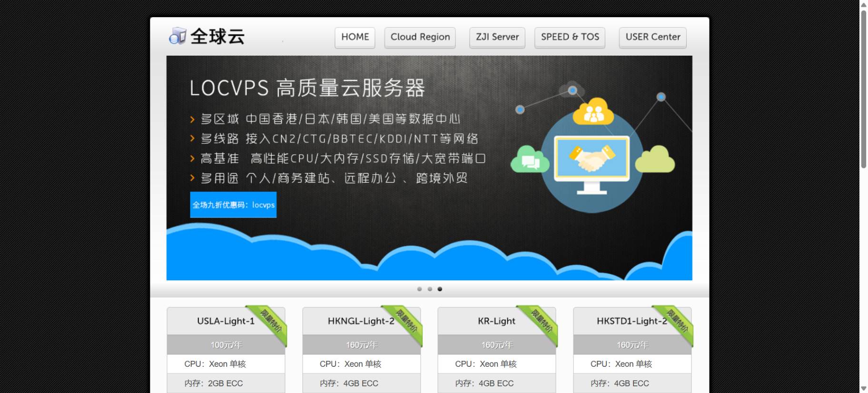
Task: Click the LOCVPS 高质量云服务器 banner heading
Action: point(307,88)
